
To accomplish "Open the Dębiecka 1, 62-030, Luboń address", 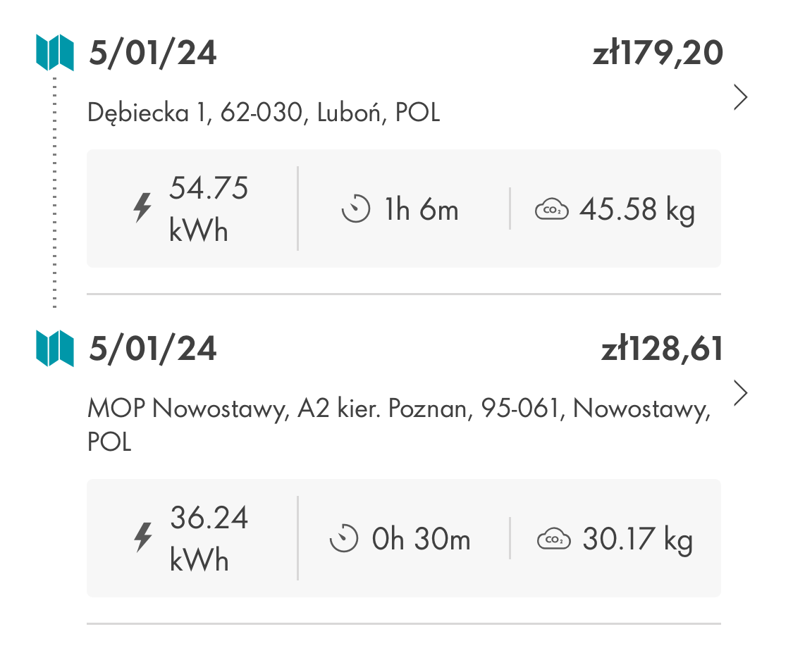I will 264,112.
